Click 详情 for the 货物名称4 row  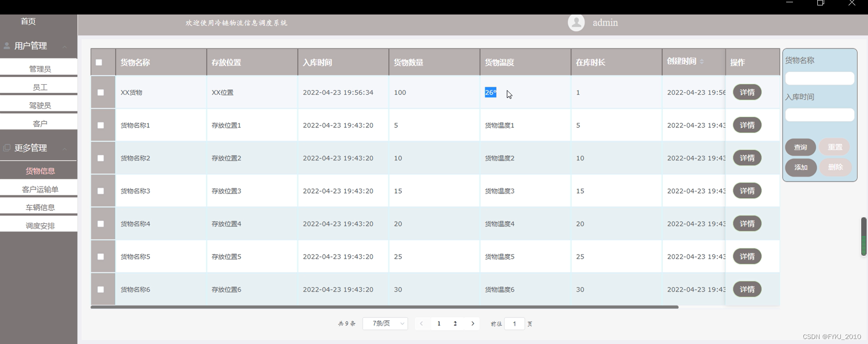pyautogui.click(x=747, y=224)
